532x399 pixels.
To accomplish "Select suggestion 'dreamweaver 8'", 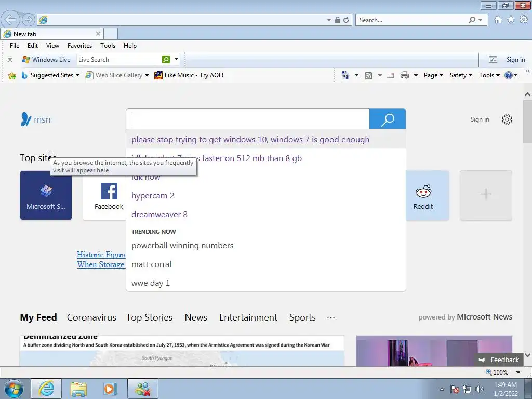I will 265,215.
